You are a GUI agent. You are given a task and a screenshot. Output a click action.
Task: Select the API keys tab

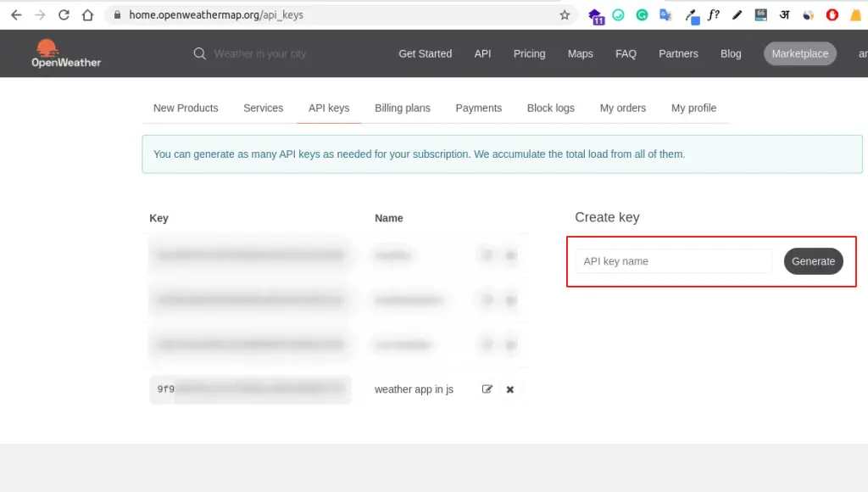click(x=329, y=108)
